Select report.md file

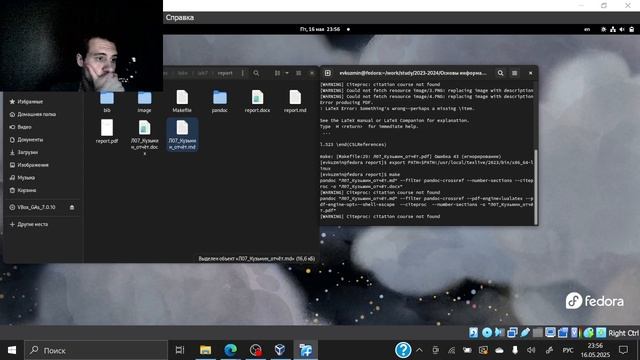pos(295,102)
